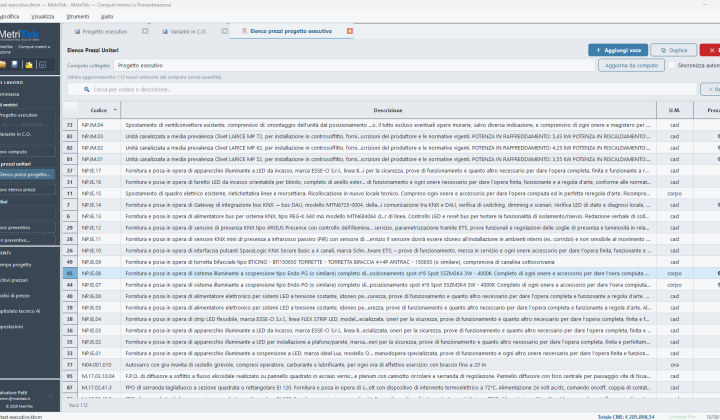Click the red delete button

tap(710, 50)
